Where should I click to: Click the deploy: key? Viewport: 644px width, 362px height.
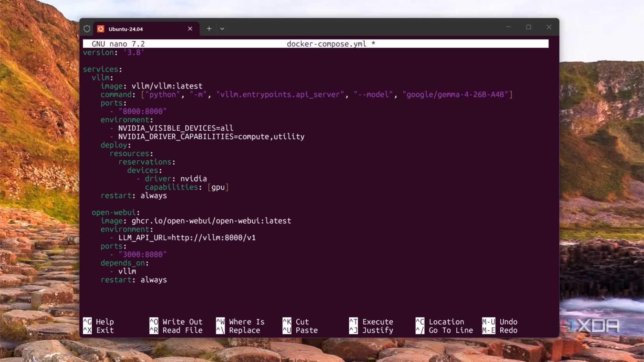pyautogui.click(x=116, y=145)
